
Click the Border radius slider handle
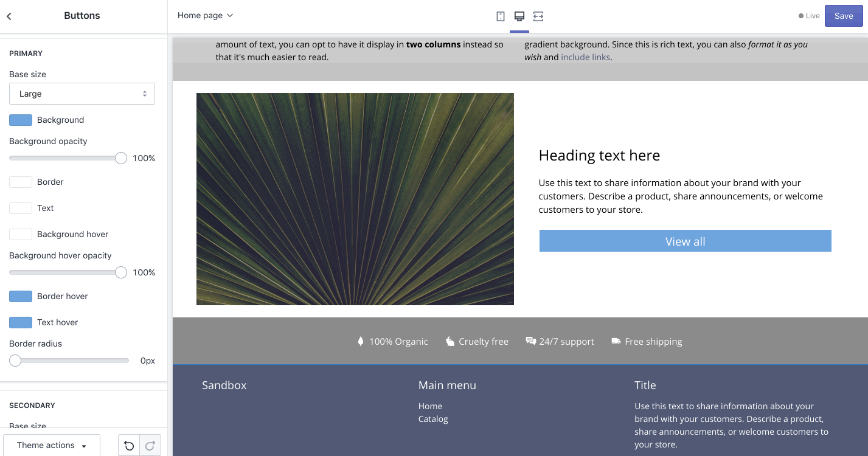[x=15, y=361]
